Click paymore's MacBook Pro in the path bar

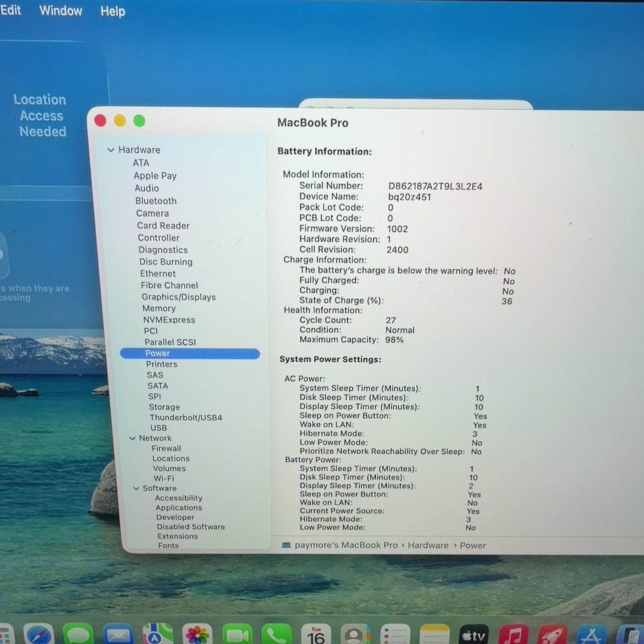[x=346, y=545]
